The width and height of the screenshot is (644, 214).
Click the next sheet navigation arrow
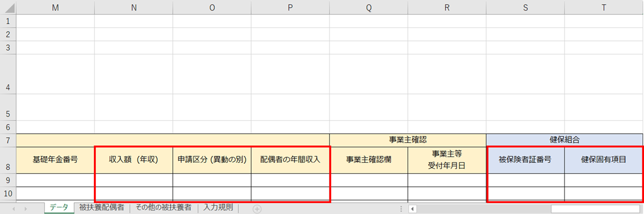[x=25, y=208]
